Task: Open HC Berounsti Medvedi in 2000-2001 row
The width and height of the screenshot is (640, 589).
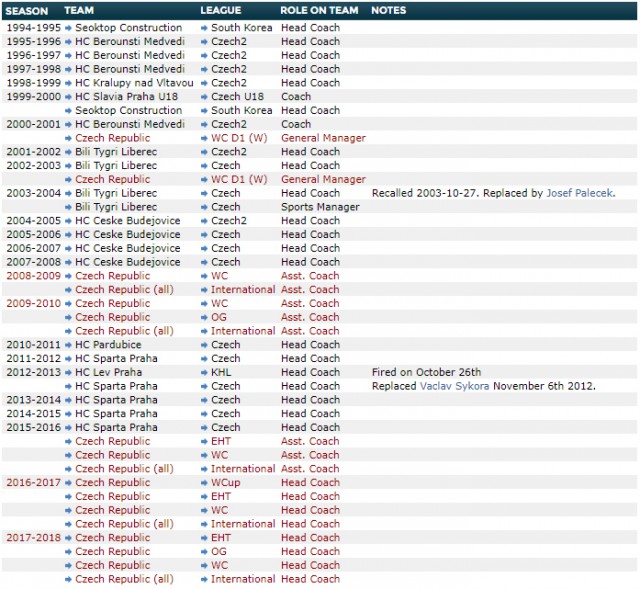Action: 130,124
